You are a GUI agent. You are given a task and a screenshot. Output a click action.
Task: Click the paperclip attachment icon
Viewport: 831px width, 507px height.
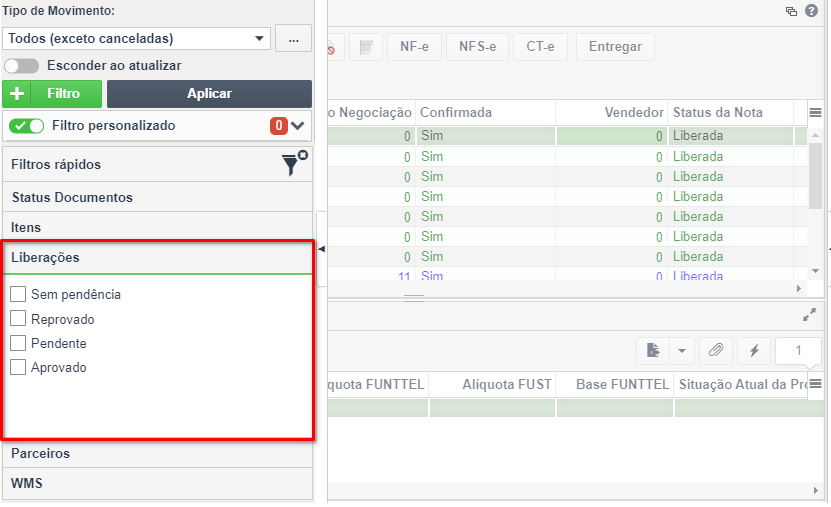tap(716, 350)
